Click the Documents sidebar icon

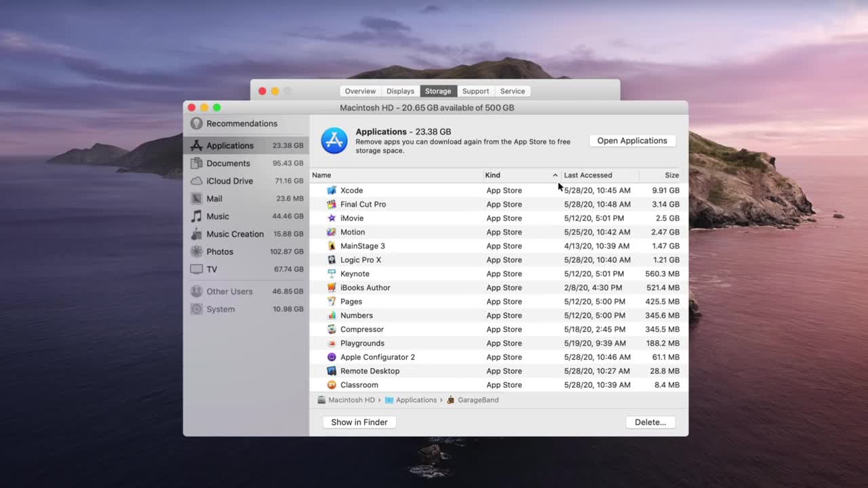[197, 163]
